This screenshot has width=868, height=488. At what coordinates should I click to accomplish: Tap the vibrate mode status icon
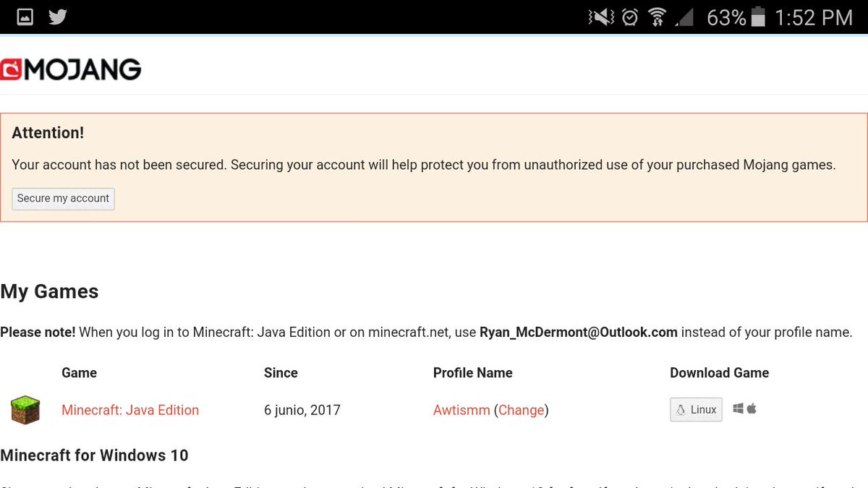(603, 17)
